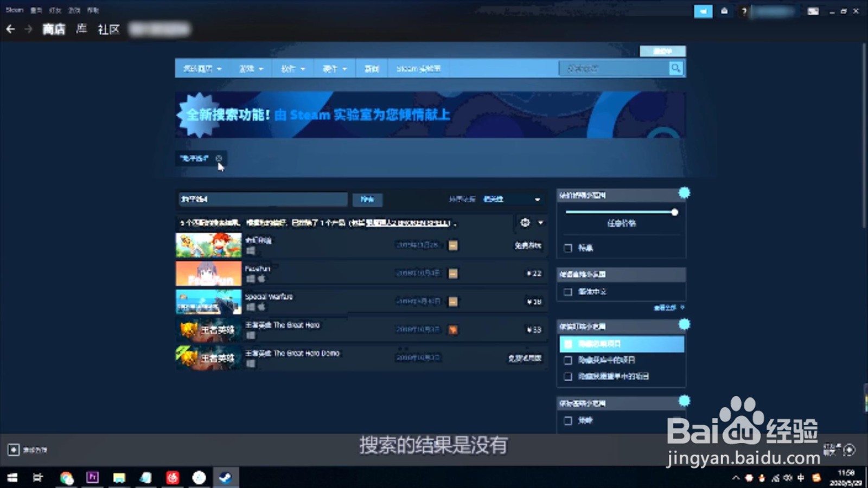Click the review icon on FaceFun row
868x488 pixels.
click(x=453, y=273)
